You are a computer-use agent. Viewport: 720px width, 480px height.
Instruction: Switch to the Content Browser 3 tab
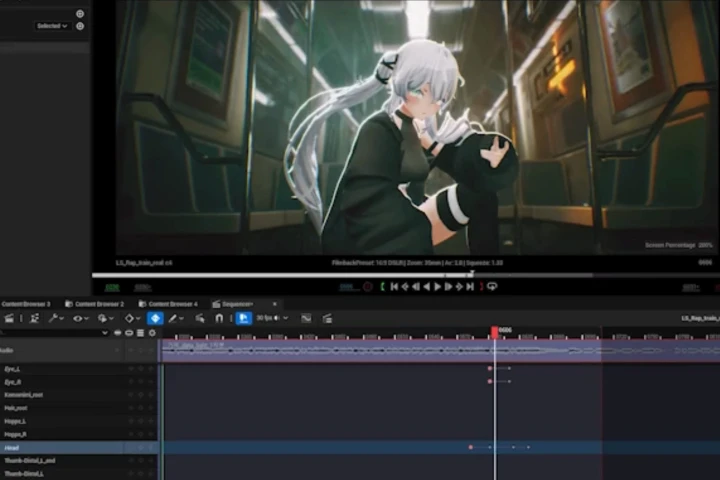click(25, 304)
